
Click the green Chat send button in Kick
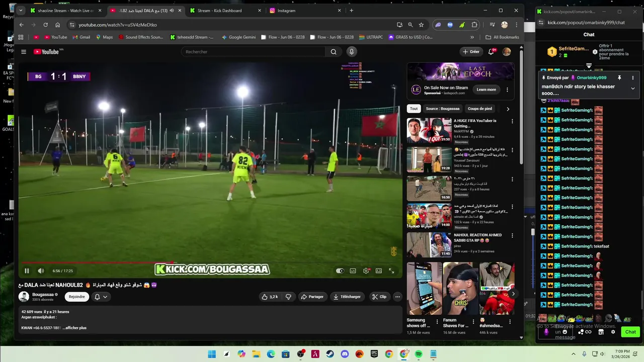(x=630, y=332)
